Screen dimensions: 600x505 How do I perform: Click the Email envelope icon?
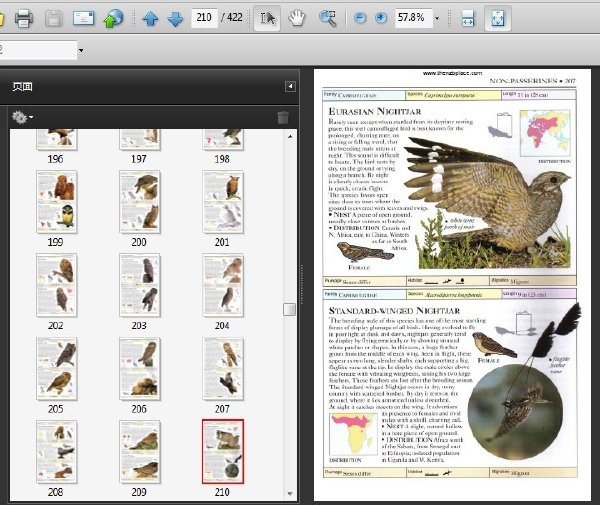click(83, 18)
